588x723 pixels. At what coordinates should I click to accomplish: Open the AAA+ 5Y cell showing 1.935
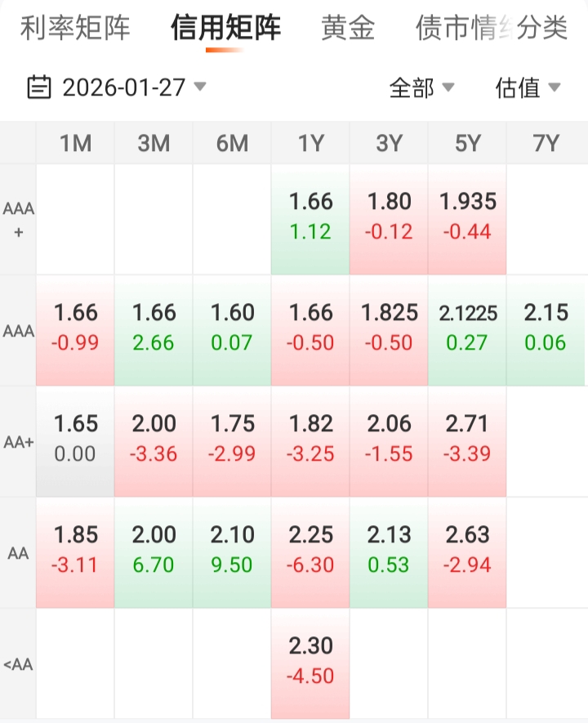tap(467, 217)
